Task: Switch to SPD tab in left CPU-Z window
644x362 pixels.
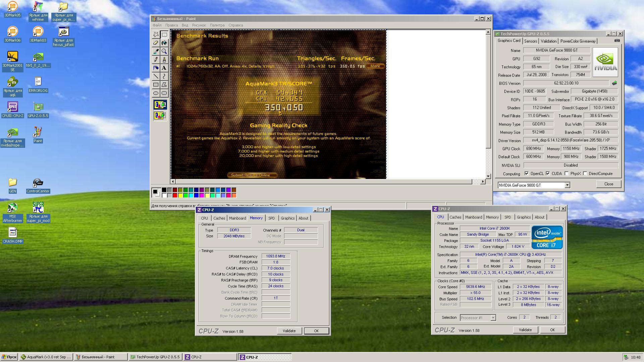Action: (271, 218)
